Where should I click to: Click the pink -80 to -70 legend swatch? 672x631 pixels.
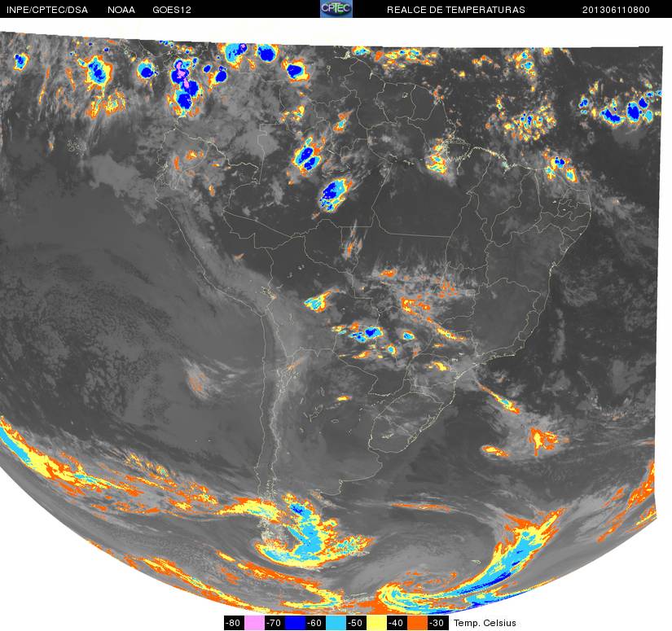pos(254,623)
